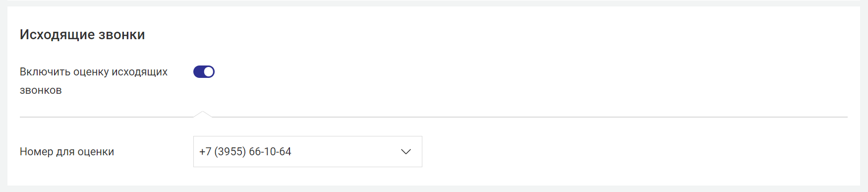Click the white knob of the blue switch
This screenshot has width=868, height=192.
click(x=209, y=72)
